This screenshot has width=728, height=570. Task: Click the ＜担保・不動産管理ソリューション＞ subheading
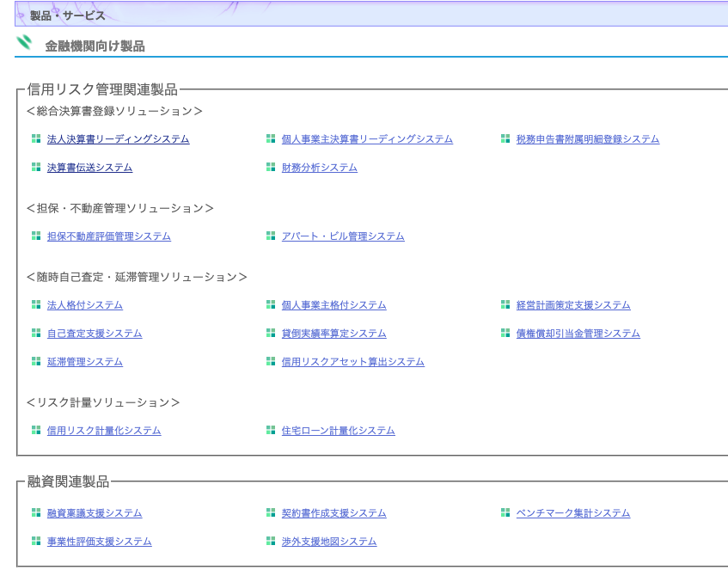pyautogui.click(x=119, y=208)
